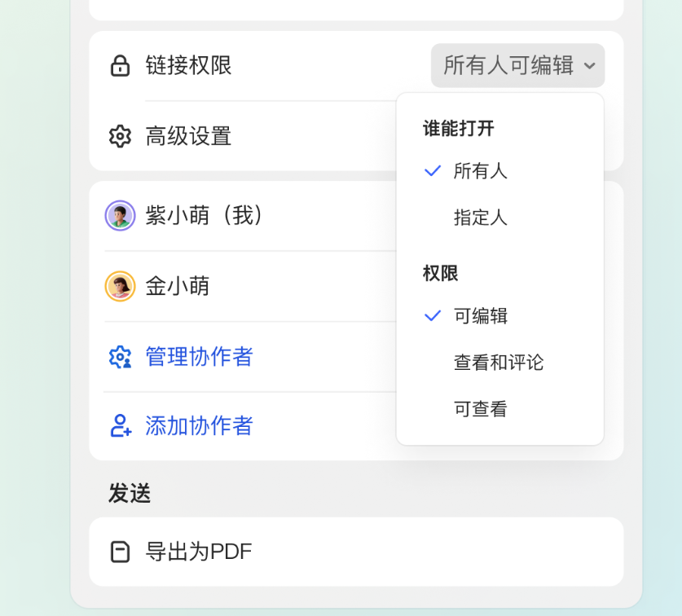Click the blue checkmark next to 所有人
This screenshot has width=682, height=616.
coord(433,170)
